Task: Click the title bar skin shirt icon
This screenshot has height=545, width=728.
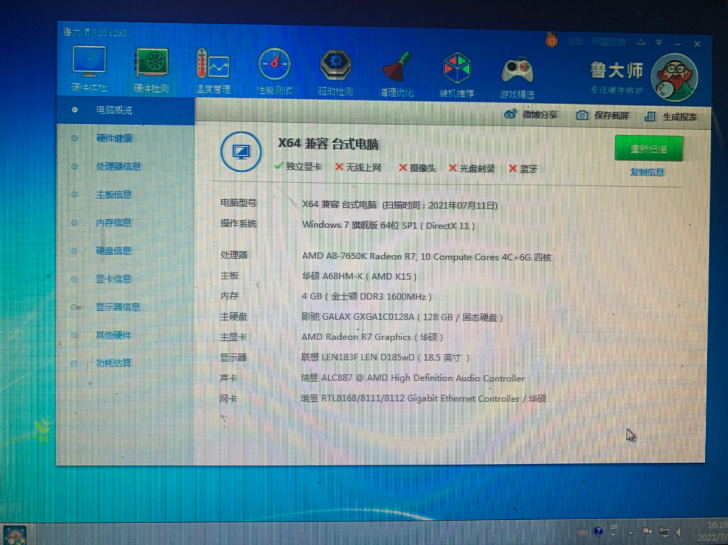Action: tap(641, 42)
